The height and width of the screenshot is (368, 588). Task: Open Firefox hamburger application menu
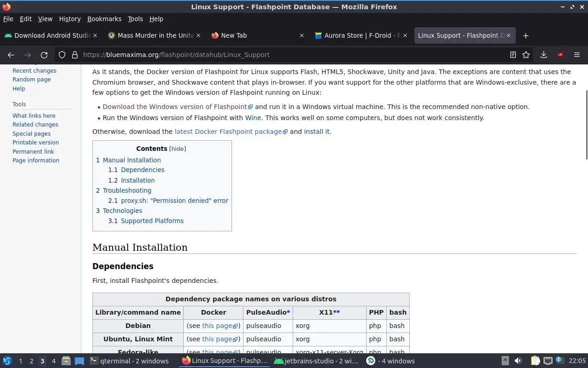click(577, 55)
